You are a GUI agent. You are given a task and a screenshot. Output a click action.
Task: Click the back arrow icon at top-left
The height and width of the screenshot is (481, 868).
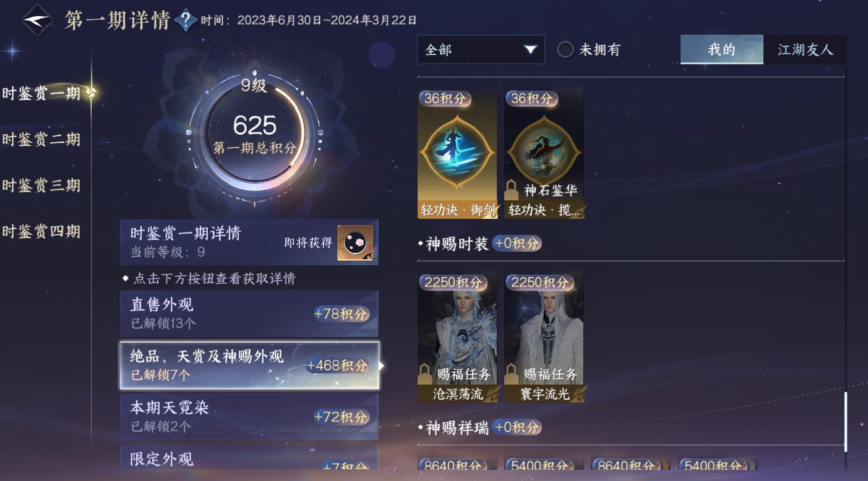point(37,20)
